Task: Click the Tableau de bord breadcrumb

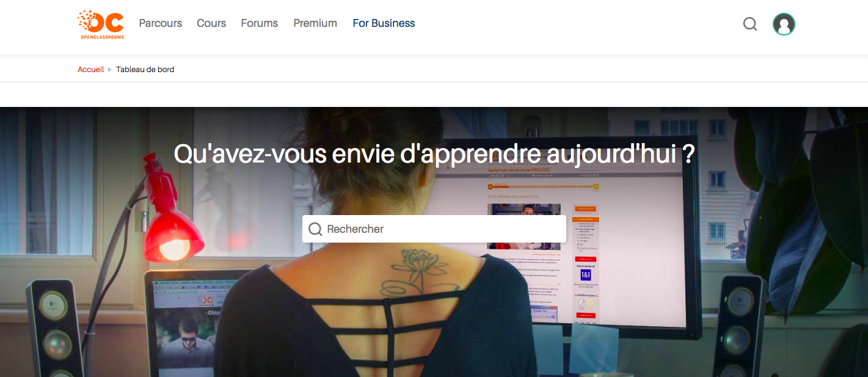Action: point(145,70)
